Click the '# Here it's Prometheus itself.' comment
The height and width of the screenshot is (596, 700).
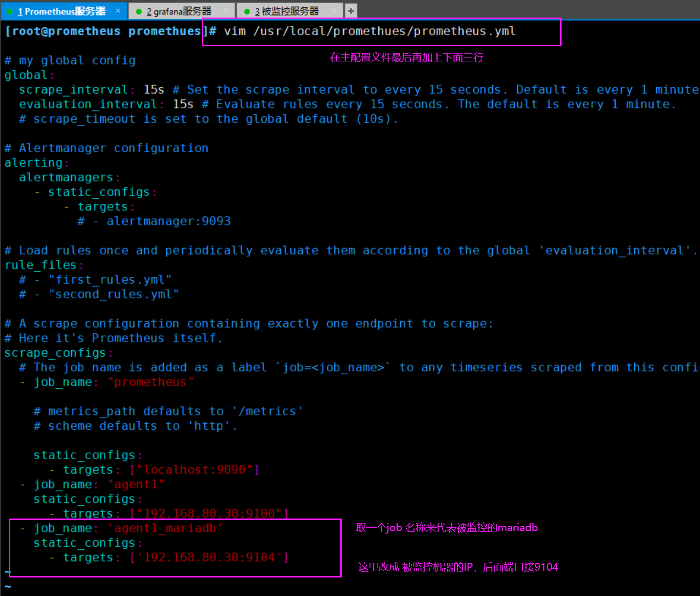pyautogui.click(x=114, y=338)
